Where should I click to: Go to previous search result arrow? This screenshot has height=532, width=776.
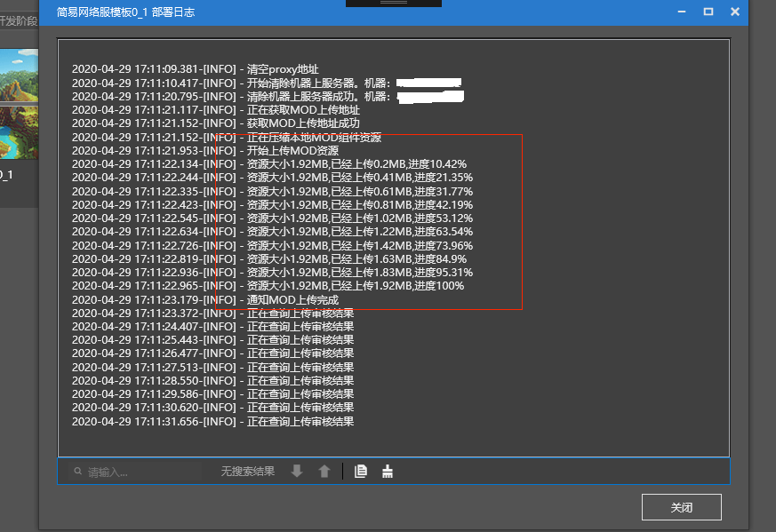coord(324,472)
